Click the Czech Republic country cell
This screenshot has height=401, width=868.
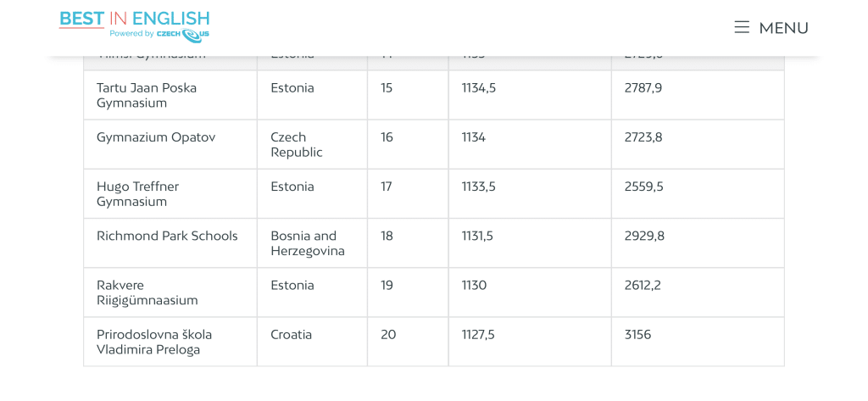pyautogui.click(x=312, y=145)
